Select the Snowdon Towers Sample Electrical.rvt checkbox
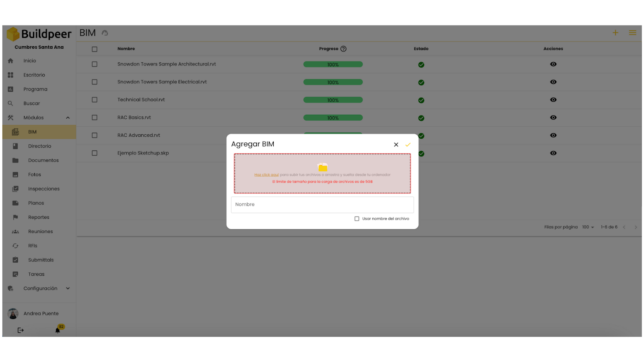 [x=95, y=82]
